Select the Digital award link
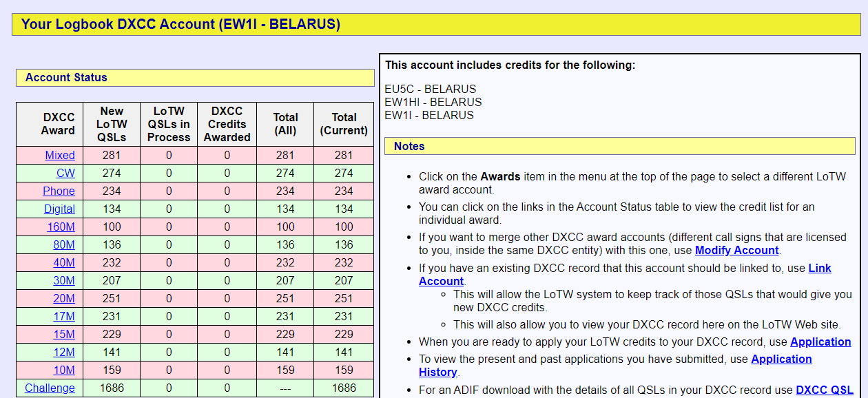The image size is (868, 398). 59,209
